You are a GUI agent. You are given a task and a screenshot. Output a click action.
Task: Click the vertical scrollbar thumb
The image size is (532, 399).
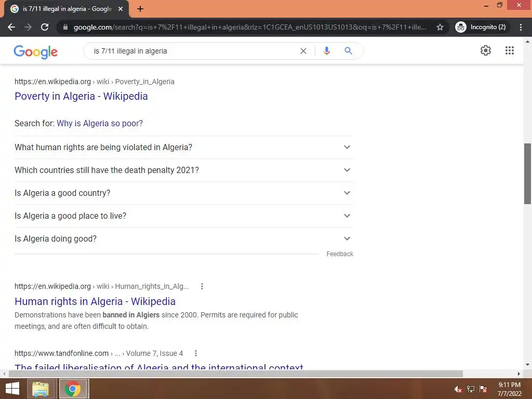(x=527, y=174)
